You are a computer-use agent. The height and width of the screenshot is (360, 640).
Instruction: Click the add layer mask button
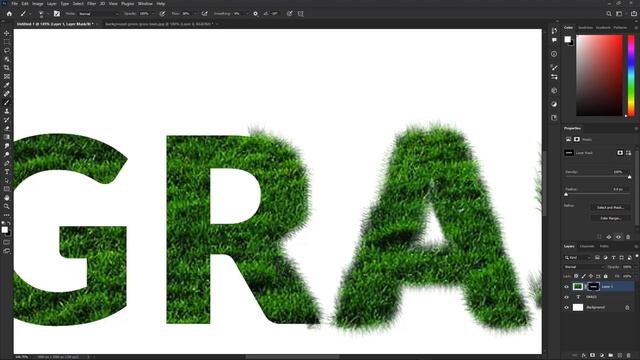(593, 356)
